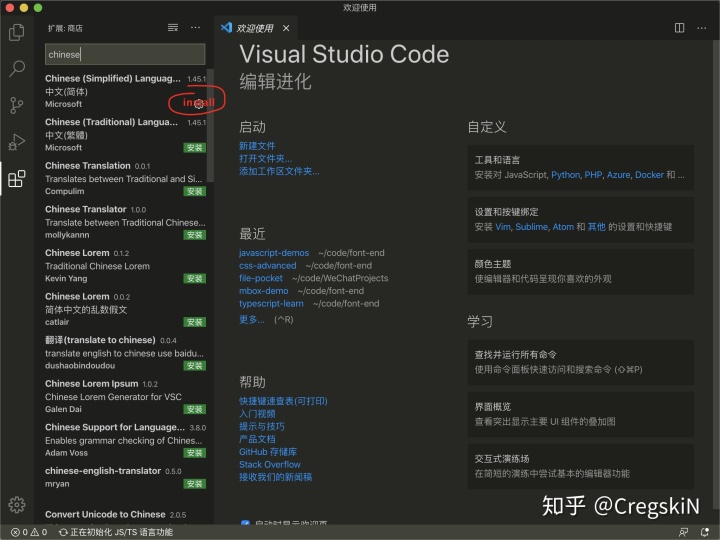Screen dimensions: 720x540
Task: Open 产品文档 help link
Action: tap(257, 439)
